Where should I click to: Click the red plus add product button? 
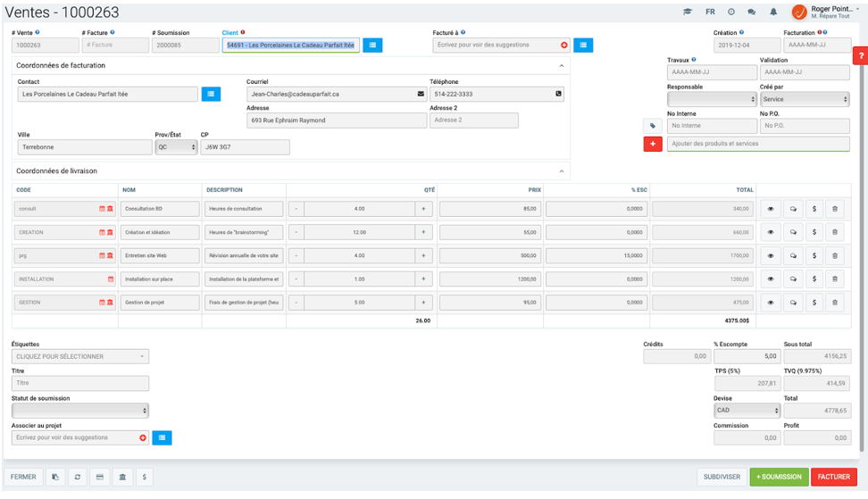pyautogui.click(x=653, y=144)
